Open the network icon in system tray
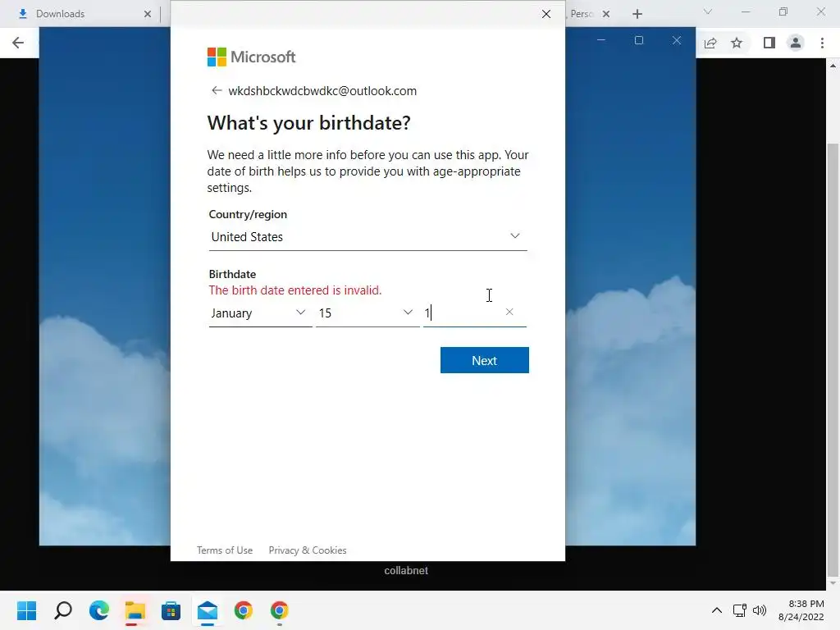The height and width of the screenshot is (630, 840). (x=740, y=610)
